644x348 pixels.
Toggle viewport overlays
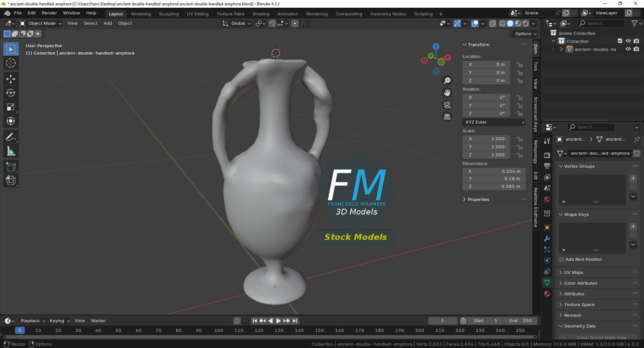(x=475, y=23)
